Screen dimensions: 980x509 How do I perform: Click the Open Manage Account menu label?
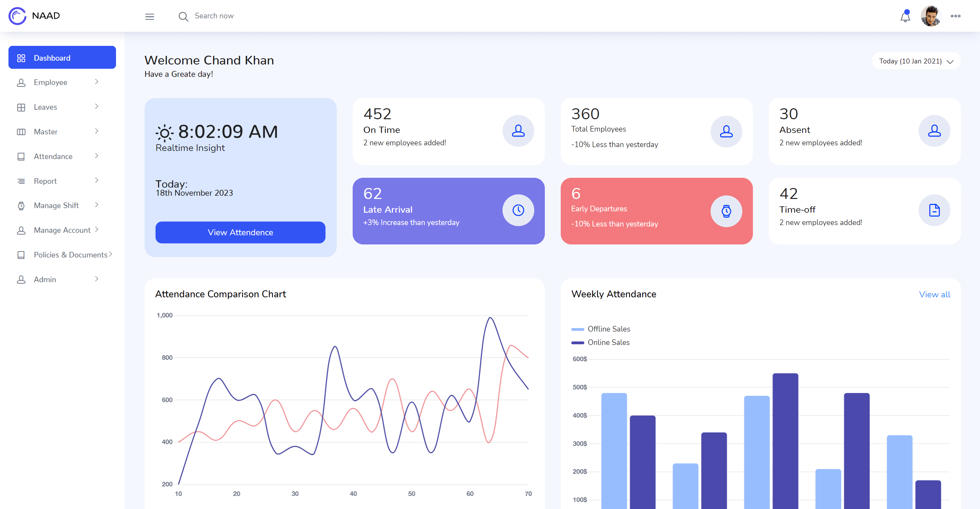(62, 230)
